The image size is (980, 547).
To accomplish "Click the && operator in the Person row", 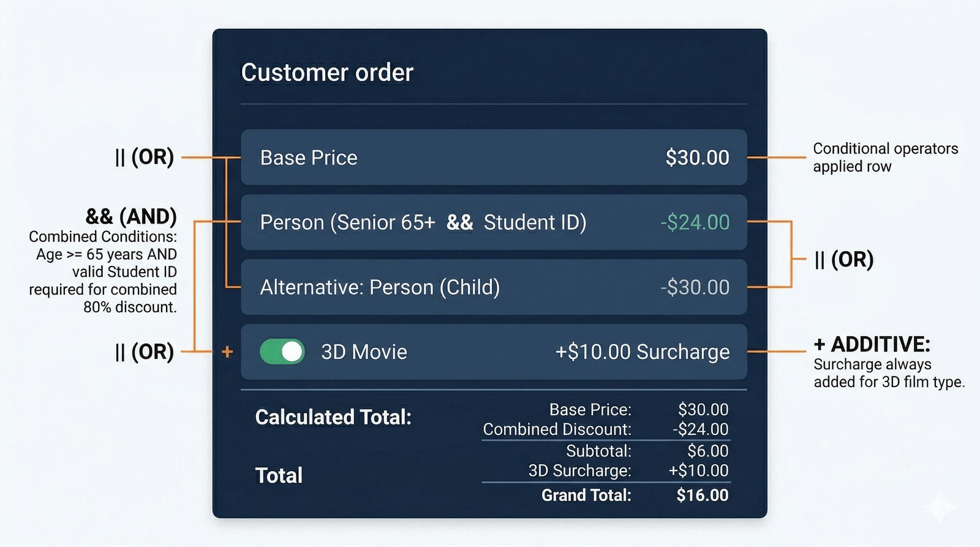I will [x=459, y=222].
